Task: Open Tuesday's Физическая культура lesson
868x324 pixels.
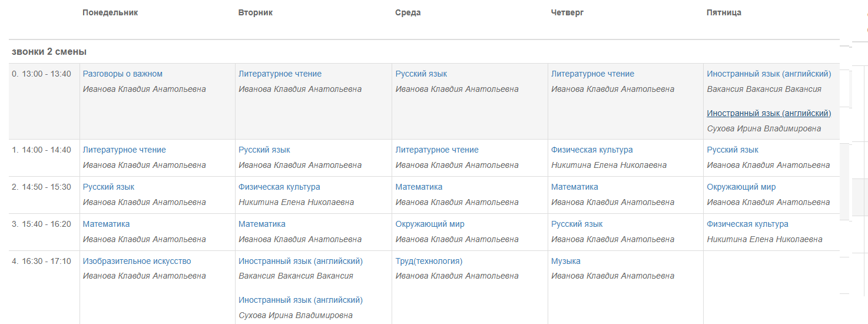Action: click(x=279, y=187)
